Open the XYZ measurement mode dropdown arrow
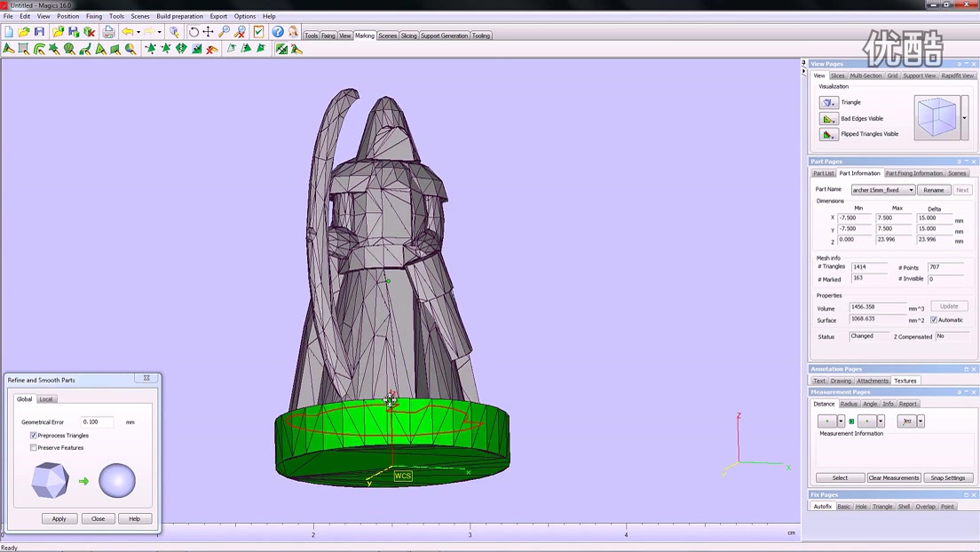 [921, 422]
